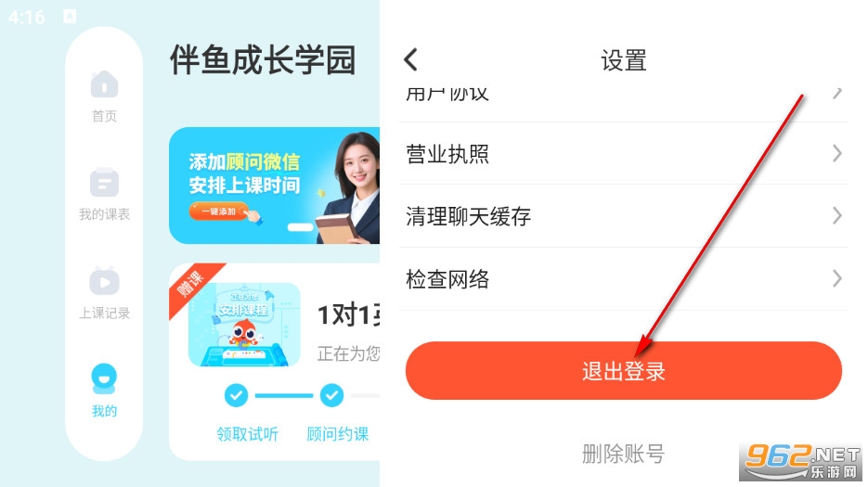
Task: Click the banner carousel page indicator
Action: point(300,227)
